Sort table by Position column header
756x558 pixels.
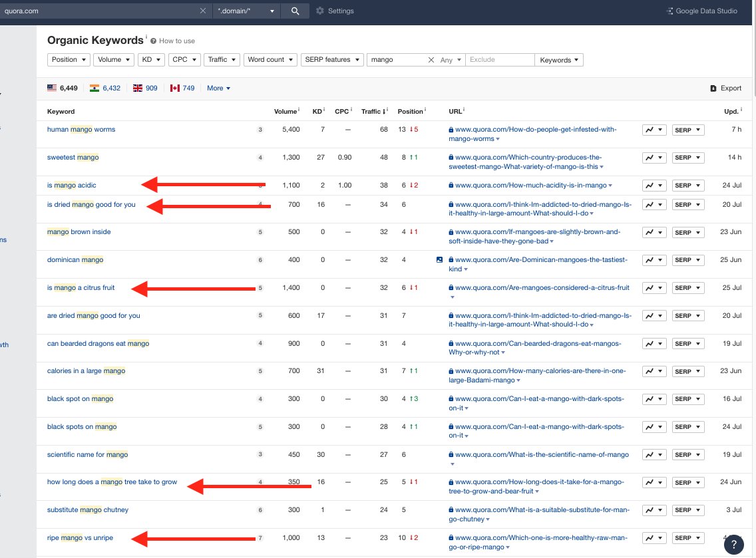[x=411, y=111]
